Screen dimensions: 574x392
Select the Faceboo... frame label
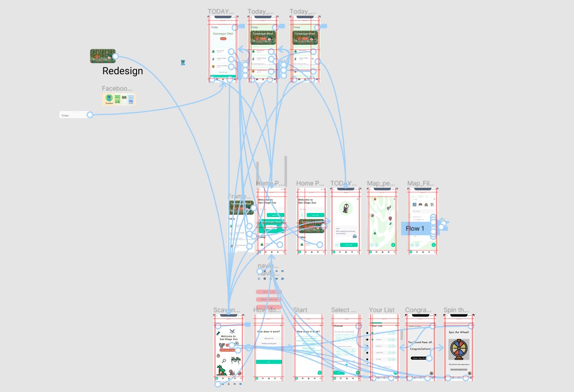pyautogui.click(x=117, y=89)
